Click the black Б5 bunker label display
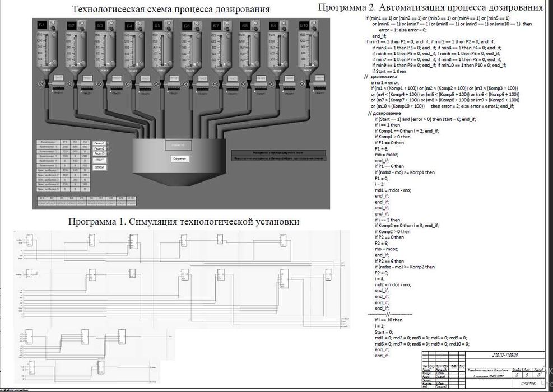This screenshot has height=392, width=553. pyautogui.click(x=157, y=25)
